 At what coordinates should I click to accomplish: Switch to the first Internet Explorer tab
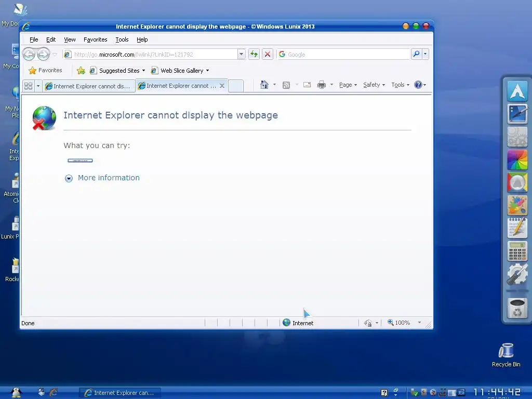tap(88, 86)
